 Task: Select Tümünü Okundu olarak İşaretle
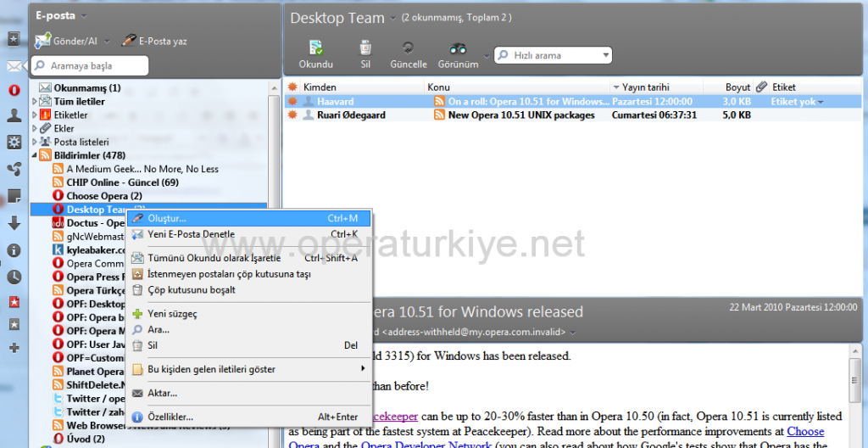[249, 258]
